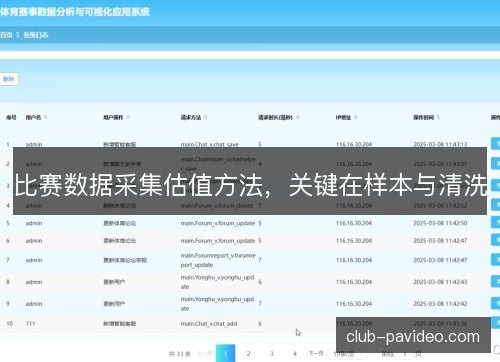Click the time 2025-03-08 11:42:50
The width and height of the screenshot is (500, 362).
coord(440,223)
